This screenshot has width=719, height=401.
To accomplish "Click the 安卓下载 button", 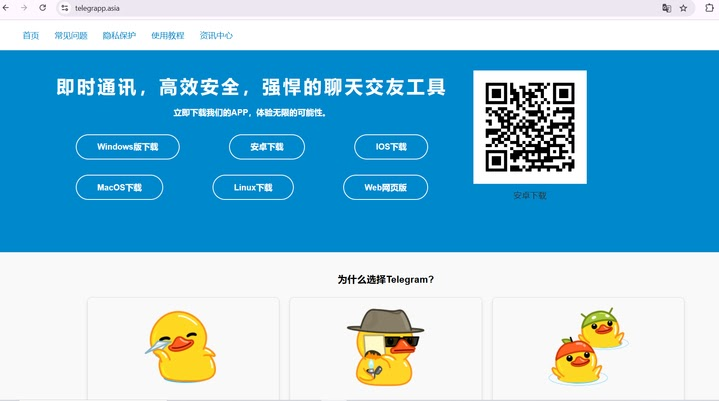I will coord(267,147).
